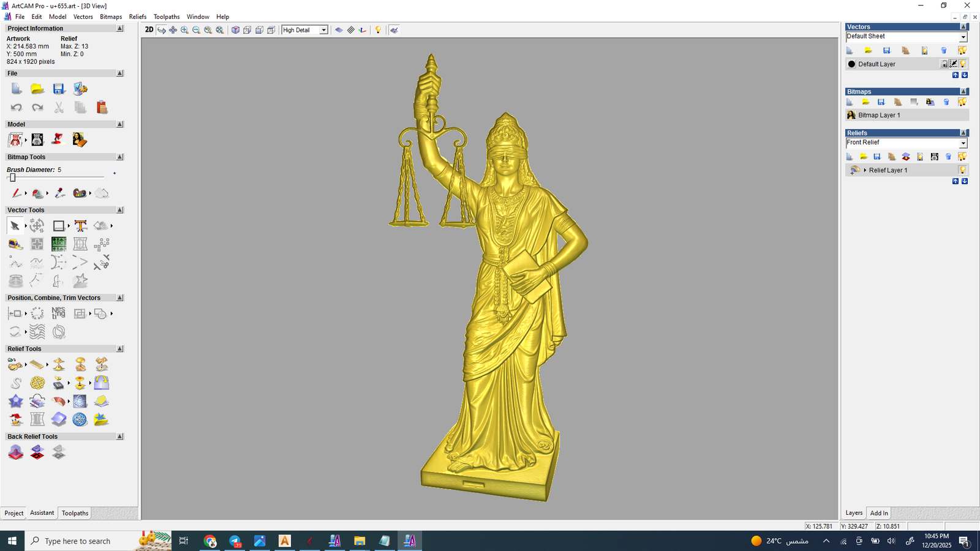
Task: Pick the Select Vectors arrow tool
Action: [15, 226]
